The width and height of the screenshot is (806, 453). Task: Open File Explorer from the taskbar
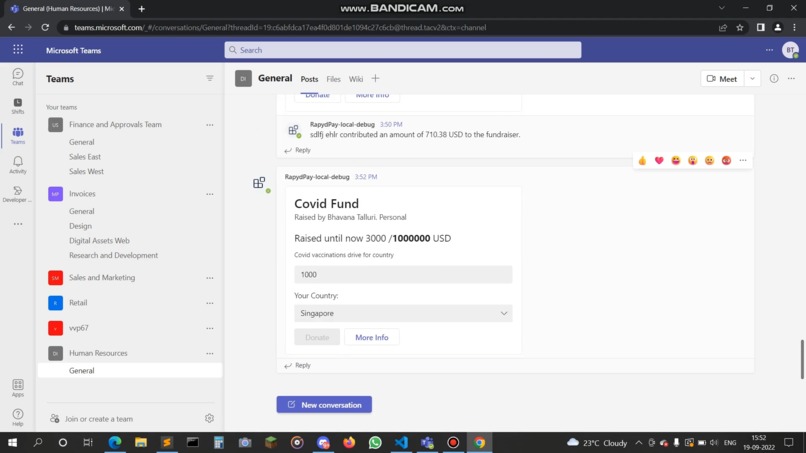pyautogui.click(x=141, y=443)
